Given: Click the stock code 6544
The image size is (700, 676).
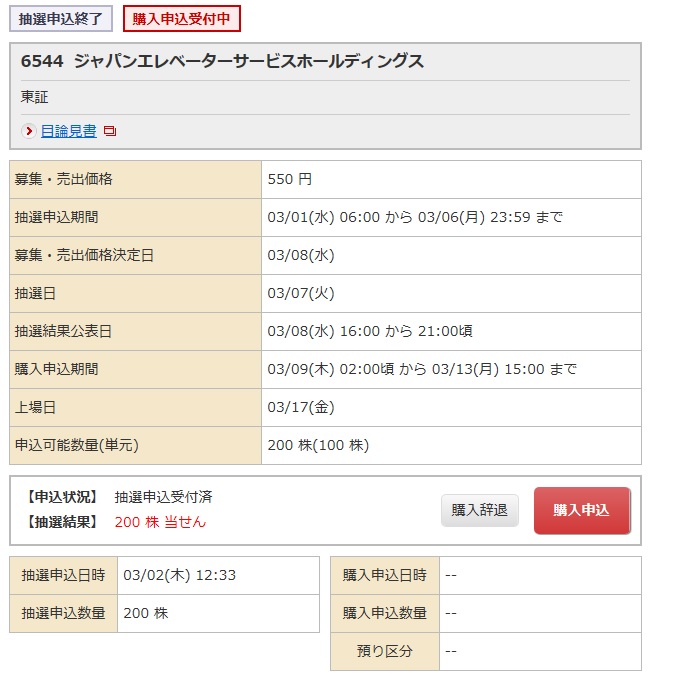Looking at the screenshot, I should (x=42, y=61).
